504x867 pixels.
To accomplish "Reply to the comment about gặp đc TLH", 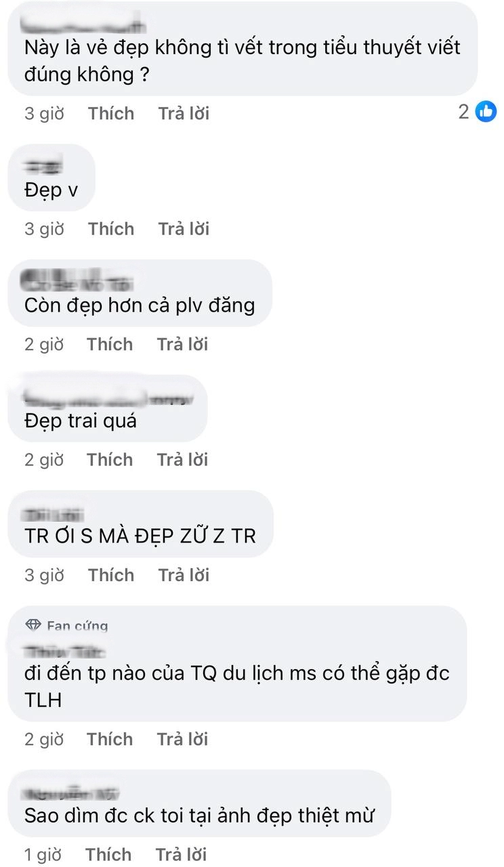I will coord(183,739).
